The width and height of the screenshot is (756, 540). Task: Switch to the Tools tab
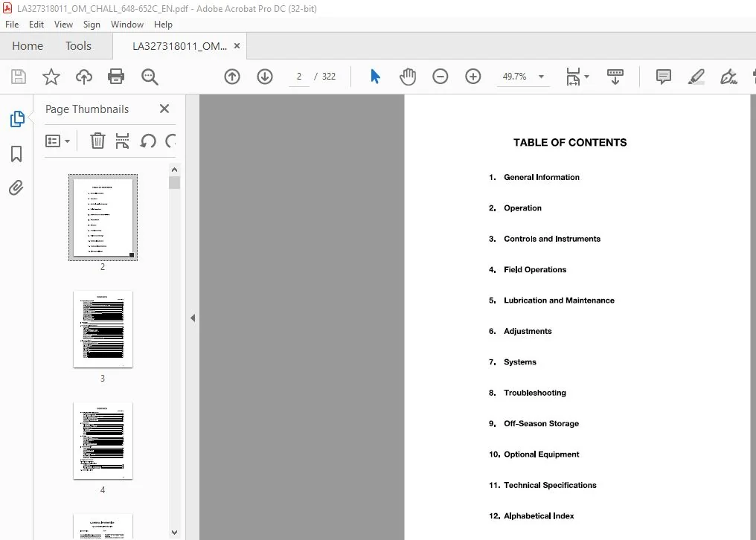tap(78, 46)
